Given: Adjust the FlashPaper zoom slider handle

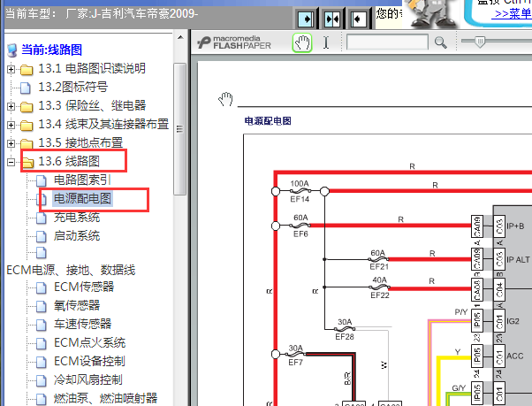Looking at the screenshot, I should 480,42.
